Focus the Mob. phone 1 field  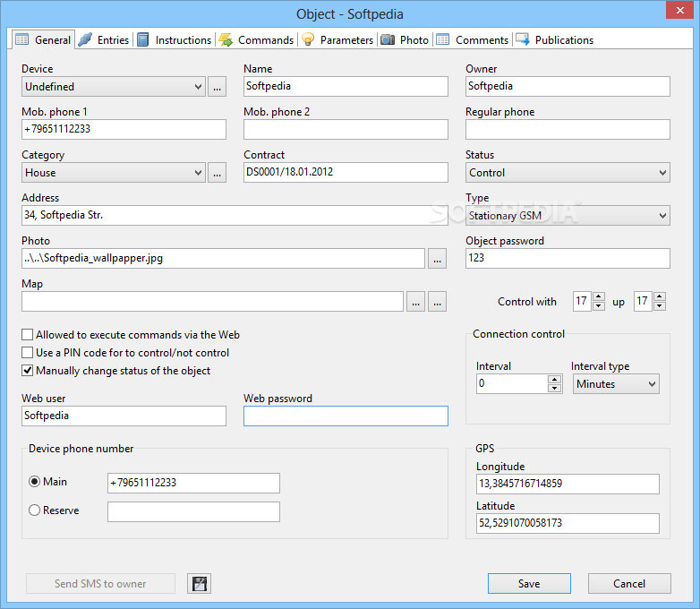tap(124, 129)
